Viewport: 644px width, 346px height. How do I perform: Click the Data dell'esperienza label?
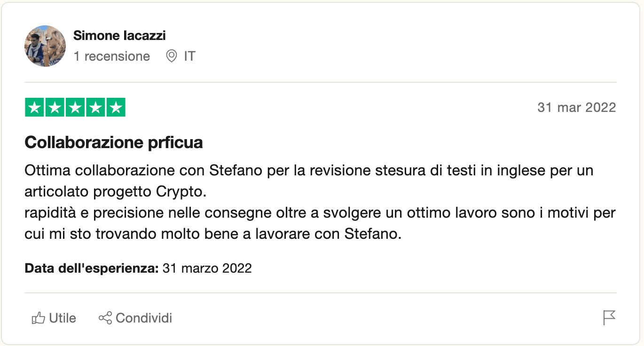tap(92, 268)
